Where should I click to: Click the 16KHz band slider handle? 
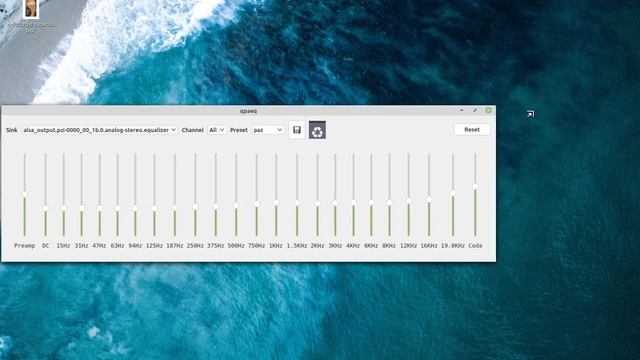pyautogui.click(x=429, y=200)
